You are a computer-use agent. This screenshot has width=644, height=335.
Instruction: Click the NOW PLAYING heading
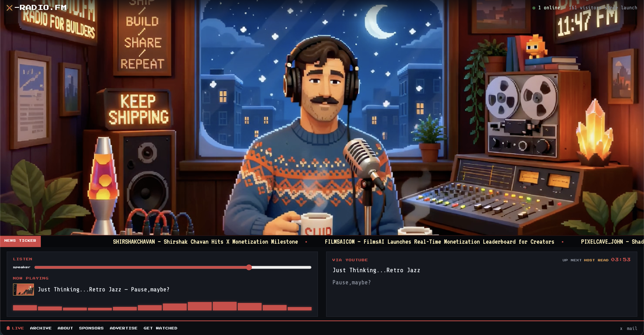[31, 278]
